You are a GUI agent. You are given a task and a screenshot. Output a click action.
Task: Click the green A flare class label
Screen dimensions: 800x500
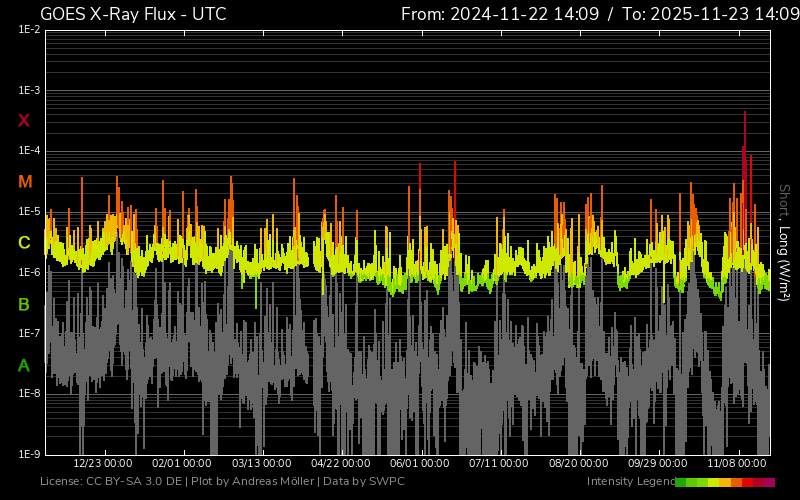click(x=24, y=365)
